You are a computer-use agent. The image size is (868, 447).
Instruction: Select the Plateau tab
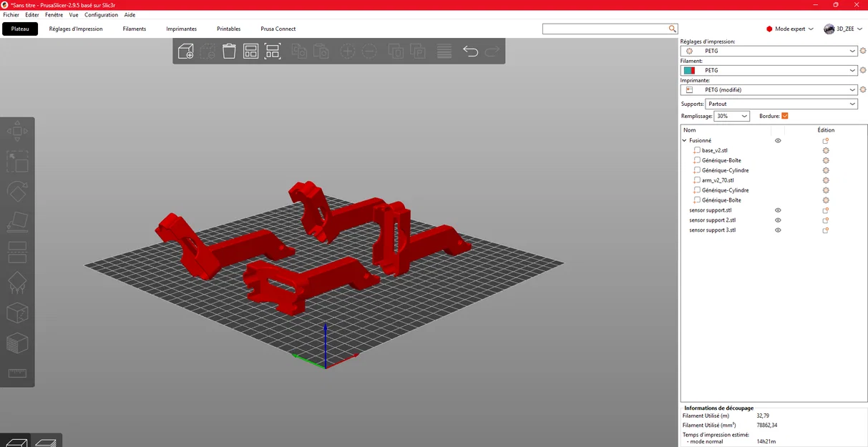tap(20, 29)
